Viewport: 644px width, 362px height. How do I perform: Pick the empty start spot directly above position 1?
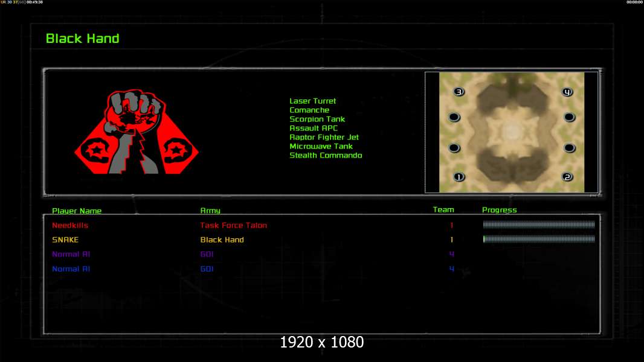454,148
